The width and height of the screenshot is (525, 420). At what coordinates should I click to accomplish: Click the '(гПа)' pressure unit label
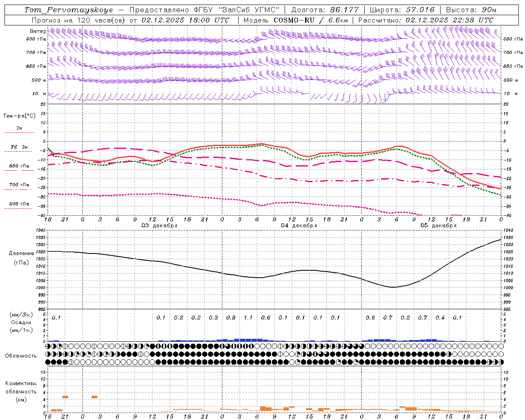[x=21, y=262]
